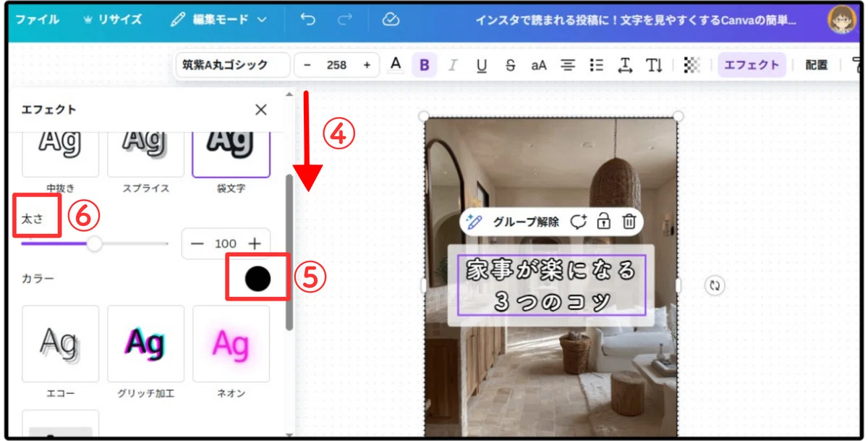
Task: Open letter and line spacing options
Action: point(626,65)
